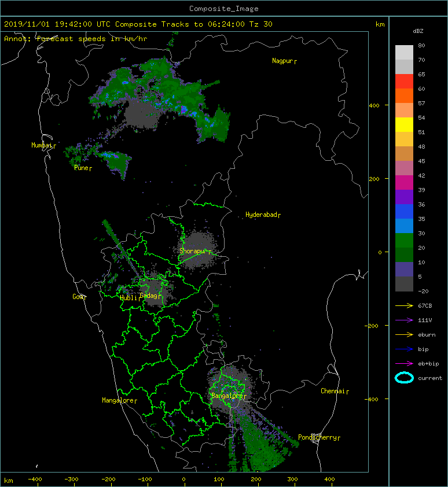Viewport: 448px width, 487px height.
Task: Click the 400 tick on the vertical axis
Action: coord(374,106)
